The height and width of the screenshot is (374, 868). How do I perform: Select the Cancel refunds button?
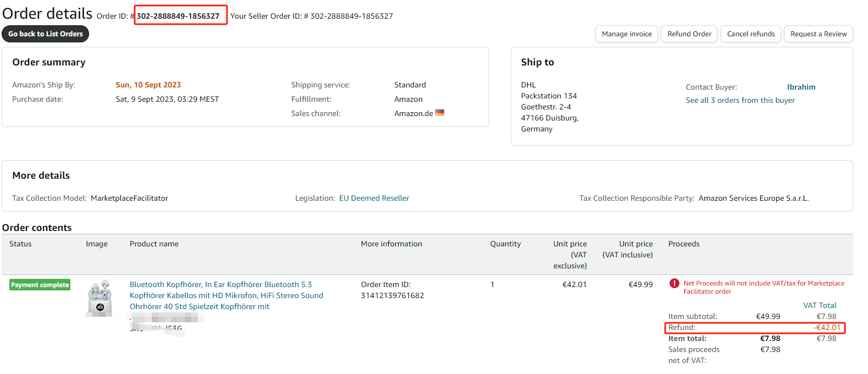click(751, 34)
